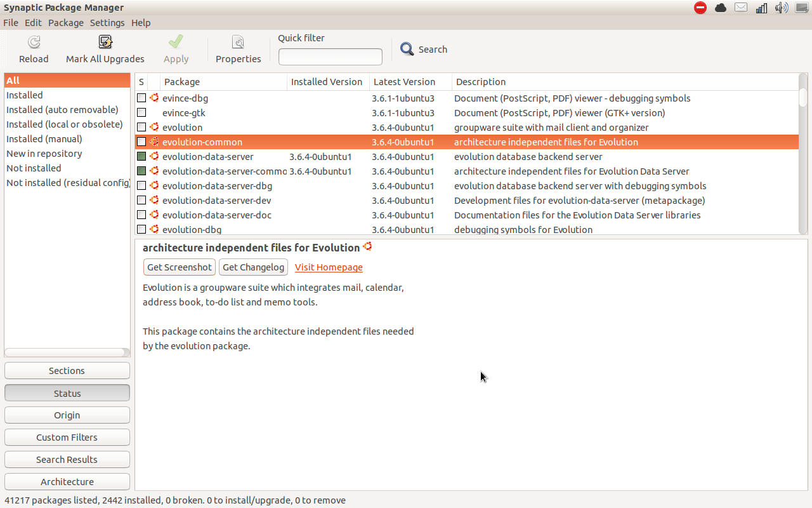Image resolution: width=812 pixels, height=508 pixels.
Task: Click Ubuntu supported icon beside evince-dbg
Action: 154,98
